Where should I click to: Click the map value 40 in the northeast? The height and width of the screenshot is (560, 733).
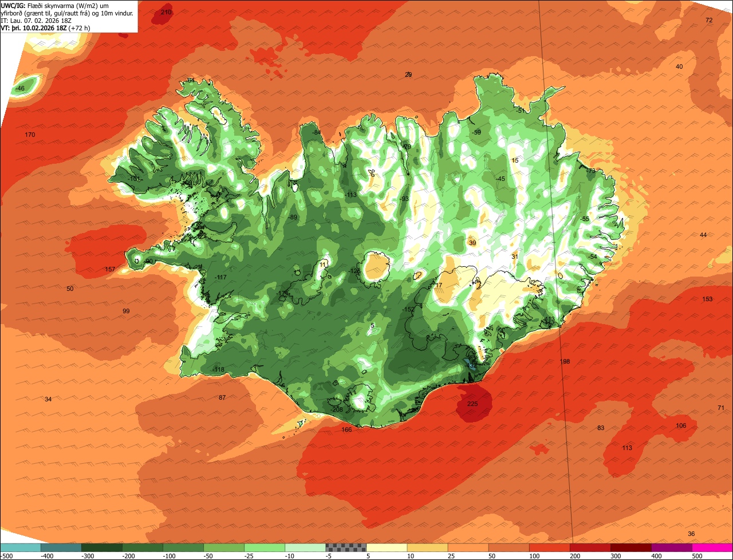point(679,66)
